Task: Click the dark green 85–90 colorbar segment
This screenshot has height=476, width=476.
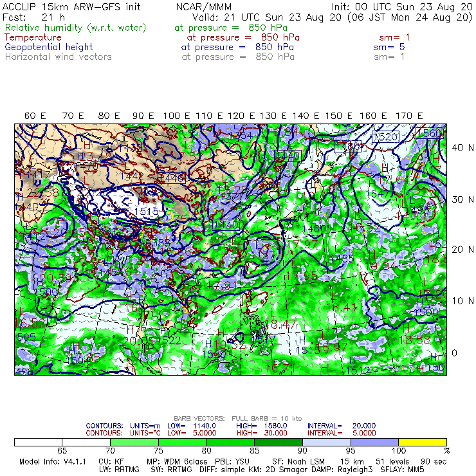Action: click(x=279, y=442)
